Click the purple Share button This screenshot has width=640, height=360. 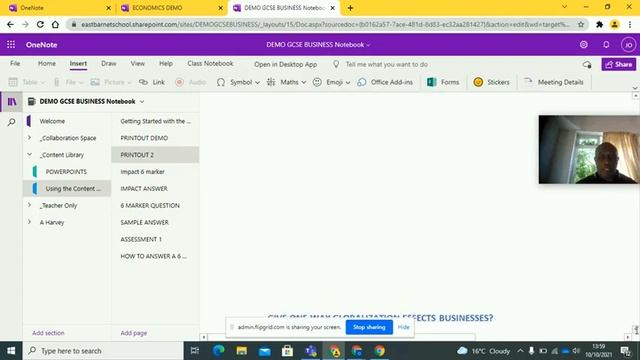(x=618, y=64)
